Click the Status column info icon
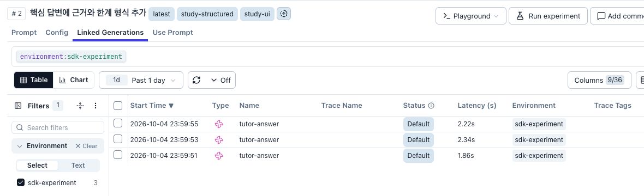 (431, 106)
